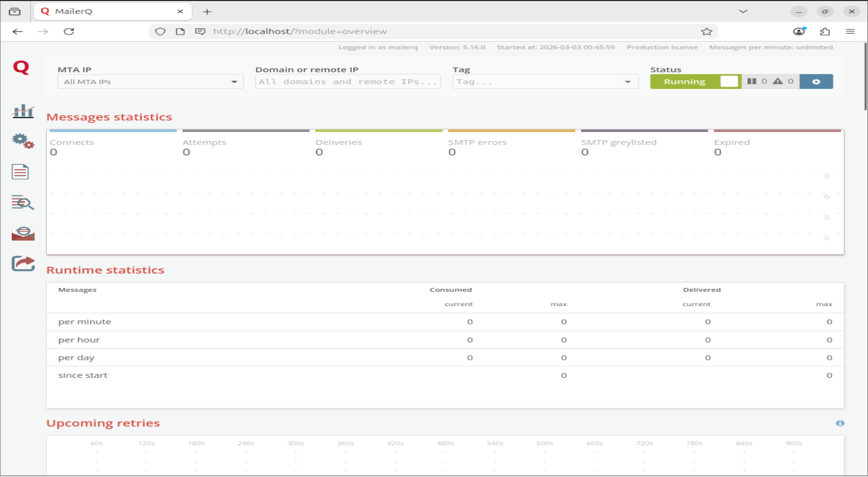The image size is (868, 477).
Task: Click the 'Runtime statistics' heading
Action: 105,270
